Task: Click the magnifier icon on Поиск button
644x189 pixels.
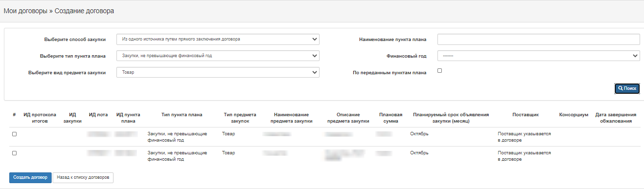Action: [x=621, y=88]
